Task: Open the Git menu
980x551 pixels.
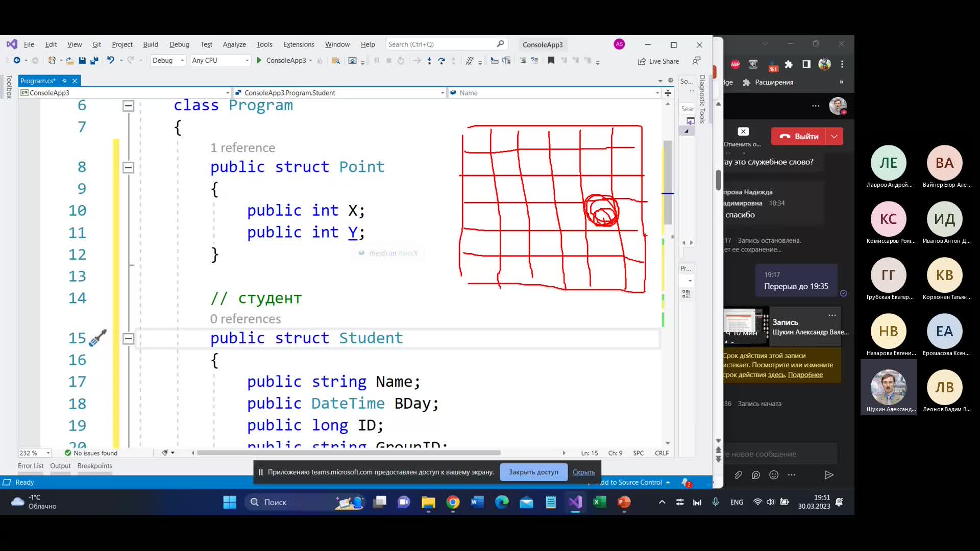Action: pos(96,44)
